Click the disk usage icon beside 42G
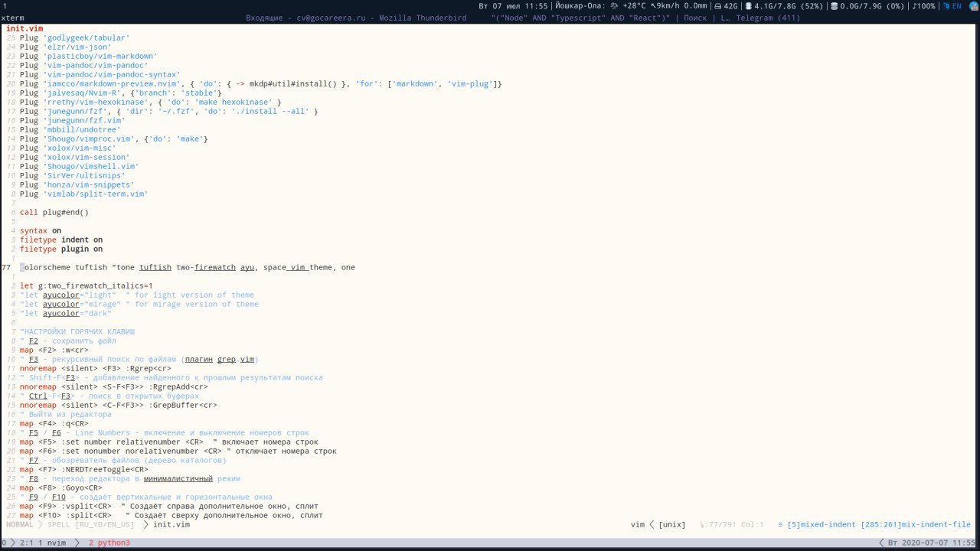Screen dimensions: 980x551 coord(717,6)
